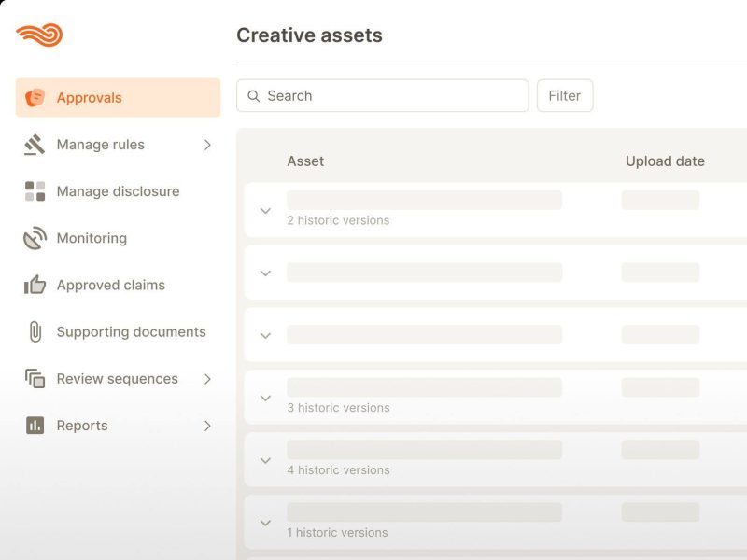This screenshot has height=560, width=747.
Task: Click the Manage rules gavel icon
Action: click(x=35, y=145)
